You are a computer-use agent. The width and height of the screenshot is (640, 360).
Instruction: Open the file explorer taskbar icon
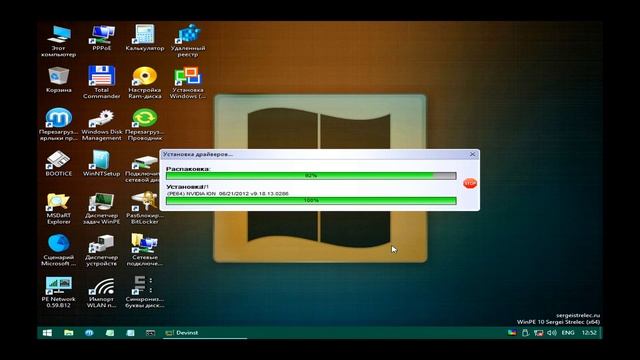[69, 333]
